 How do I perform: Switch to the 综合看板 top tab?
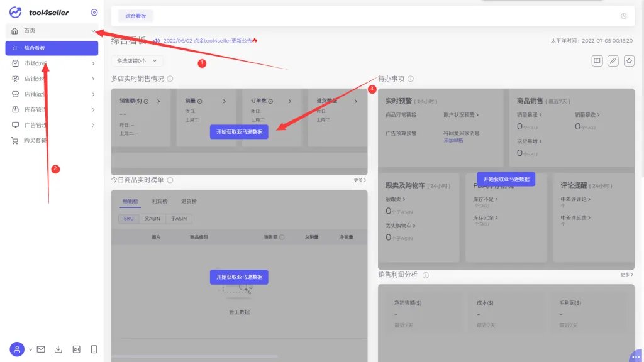(136, 16)
